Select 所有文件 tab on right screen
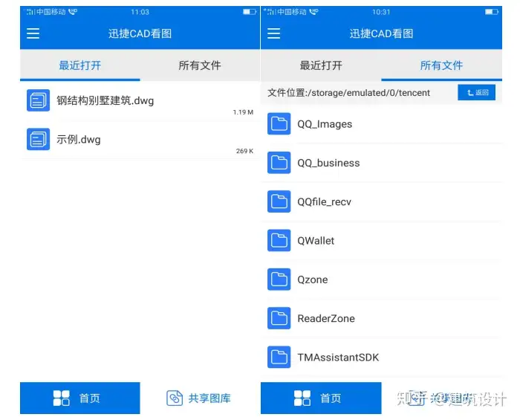The width and height of the screenshot is (520, 420). tap(441, 65)
